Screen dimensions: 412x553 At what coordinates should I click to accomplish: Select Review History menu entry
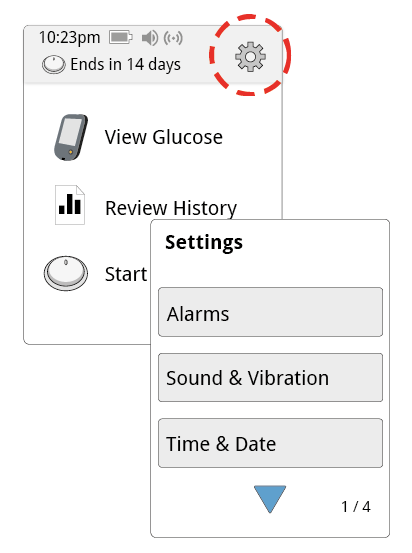coord(171,208)
